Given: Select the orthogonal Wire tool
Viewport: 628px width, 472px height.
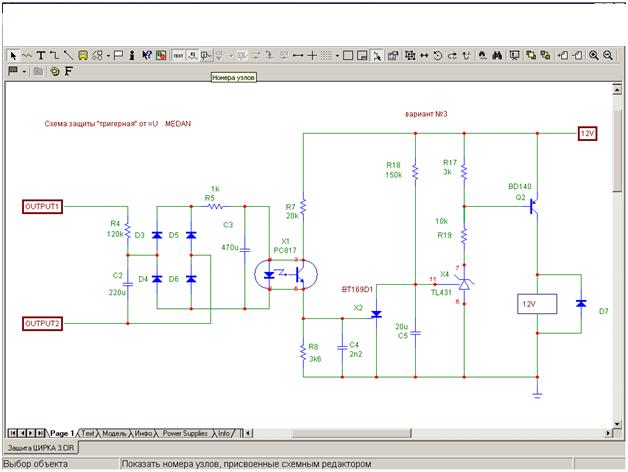Looking at the screenshot, I should point(54,56).
